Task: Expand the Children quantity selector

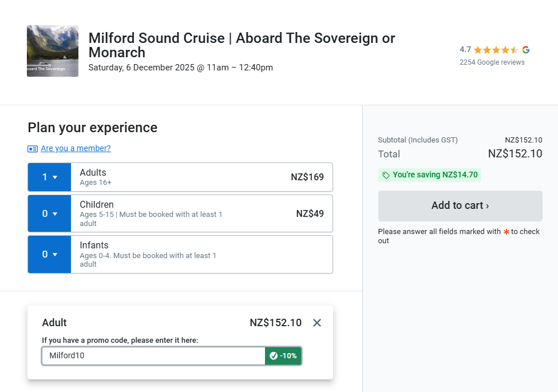Action: 49,214
